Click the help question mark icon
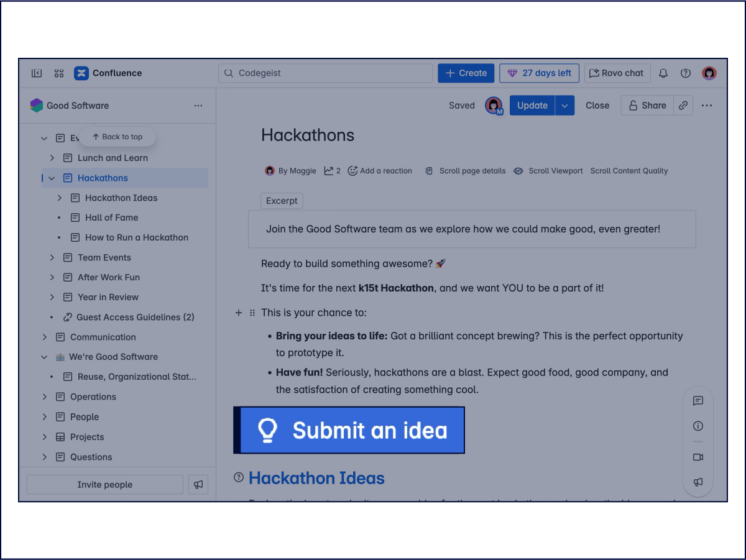Screen dimensions: 746x560 pos(686,73)
